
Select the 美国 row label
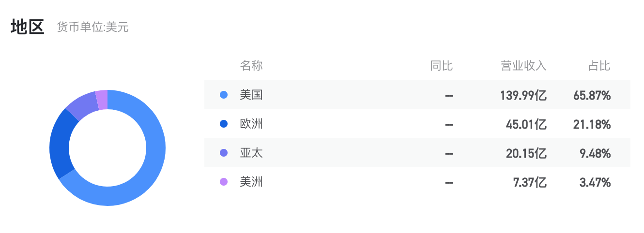coord(251,95)
